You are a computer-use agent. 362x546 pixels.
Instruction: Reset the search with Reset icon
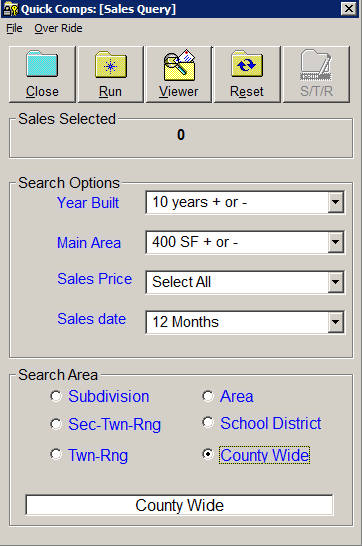coord(247,75)
